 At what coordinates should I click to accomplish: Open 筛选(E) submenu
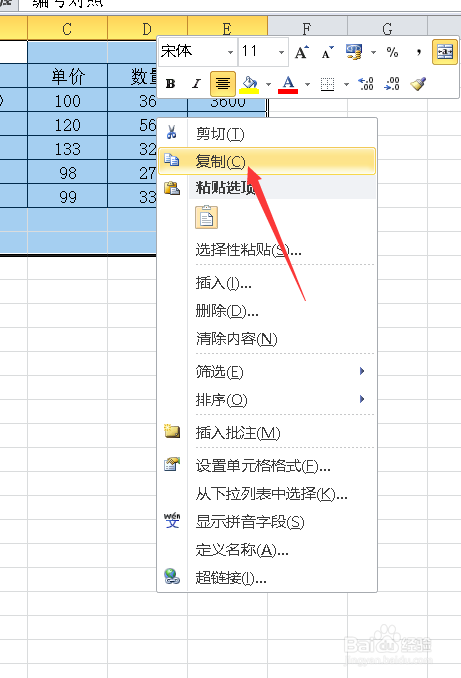(267, 371)
